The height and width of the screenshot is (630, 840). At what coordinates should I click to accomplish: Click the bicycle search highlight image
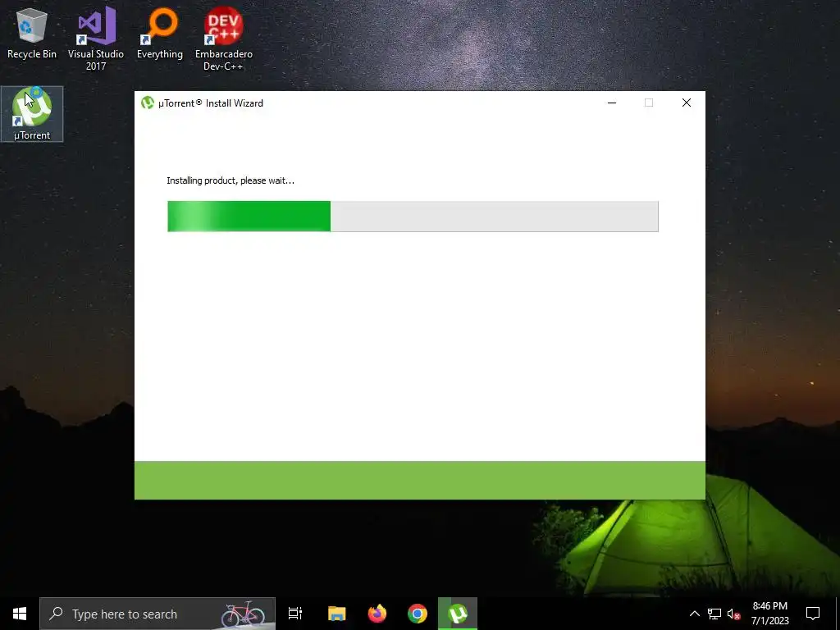(x=243, y=614)
